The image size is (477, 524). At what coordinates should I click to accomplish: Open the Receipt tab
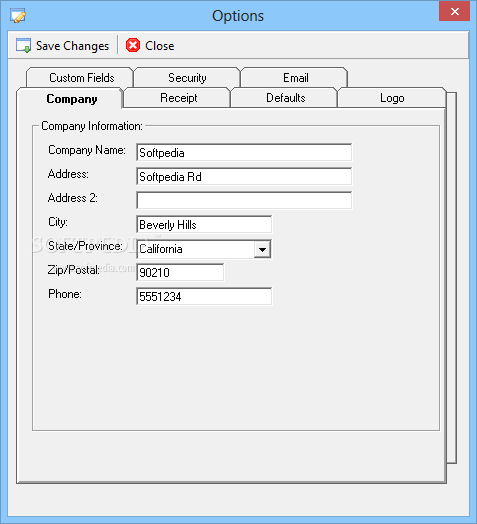(178, 98)
